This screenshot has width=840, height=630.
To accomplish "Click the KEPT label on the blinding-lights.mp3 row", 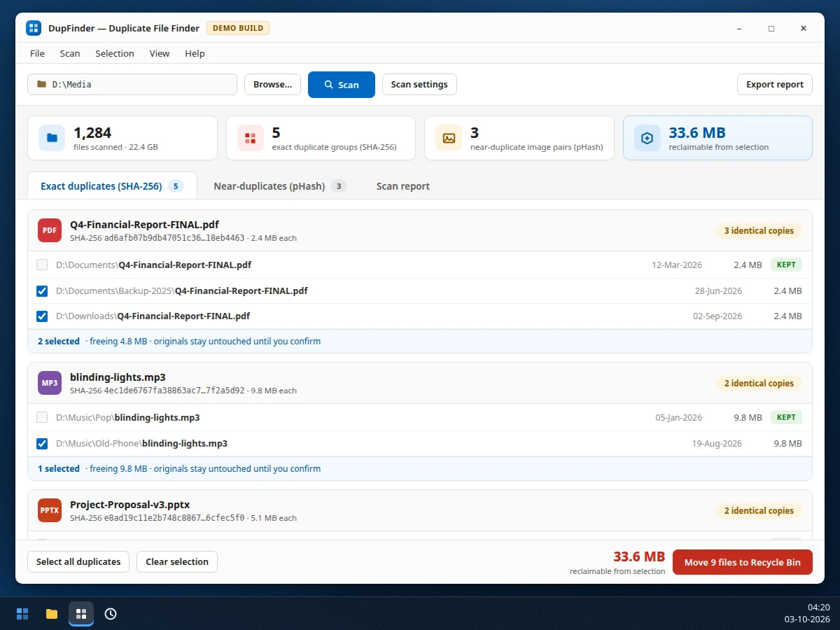I will click(x=786, y=417).
